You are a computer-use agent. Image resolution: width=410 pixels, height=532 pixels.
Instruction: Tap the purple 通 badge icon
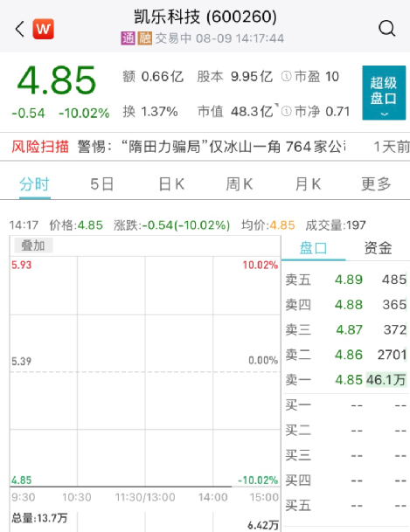pos(128,38)
